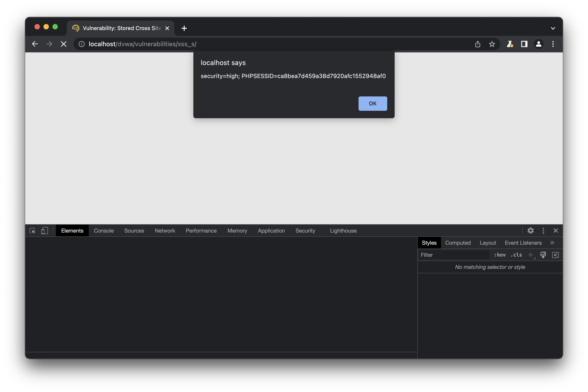Toggle the device toolbar icon
Viewport: 588px width, 392px height.
pyautogui.click(x=44, y=231)
